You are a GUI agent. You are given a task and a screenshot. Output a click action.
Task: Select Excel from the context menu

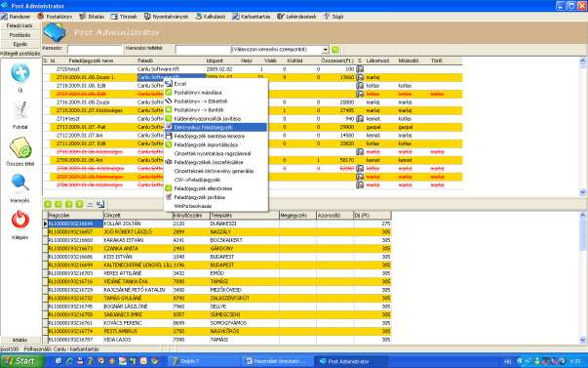(216, 84)
